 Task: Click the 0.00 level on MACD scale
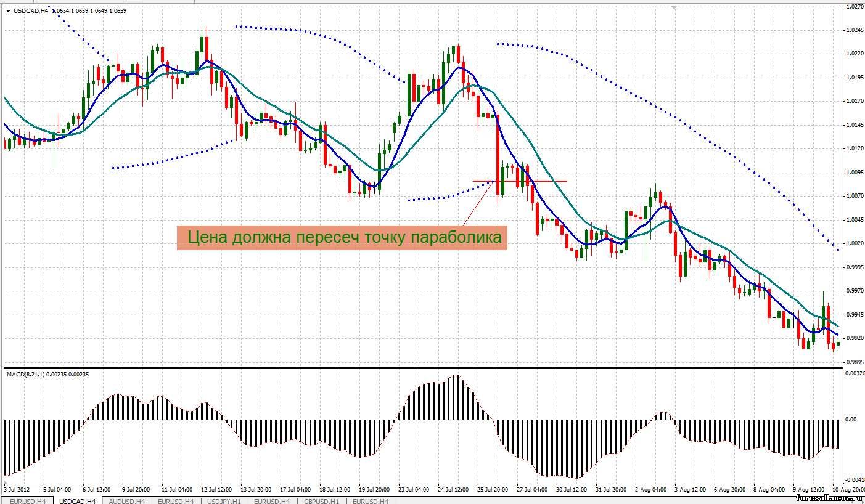pos(851,420)
